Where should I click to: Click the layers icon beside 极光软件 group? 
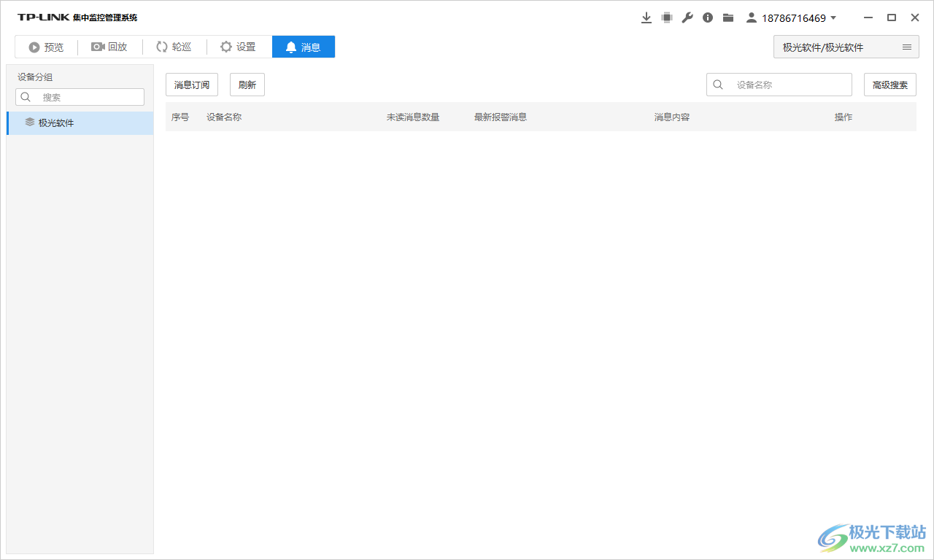[x=29, y=122]
